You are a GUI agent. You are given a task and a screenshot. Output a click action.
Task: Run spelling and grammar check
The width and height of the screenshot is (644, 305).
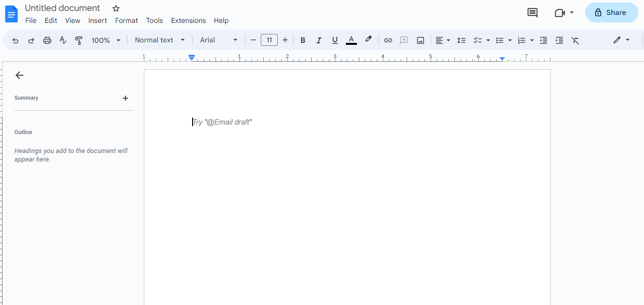tap(63, 40)
